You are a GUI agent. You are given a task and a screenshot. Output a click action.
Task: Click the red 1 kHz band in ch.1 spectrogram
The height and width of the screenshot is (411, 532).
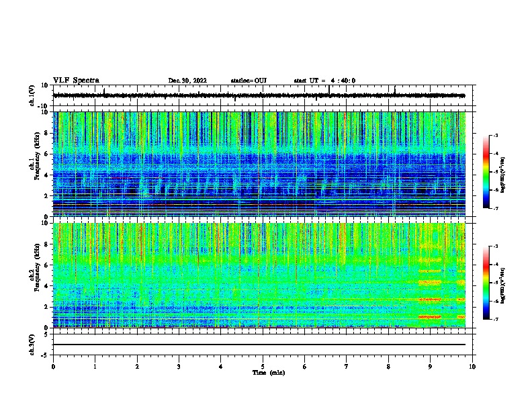pos(259,205)
